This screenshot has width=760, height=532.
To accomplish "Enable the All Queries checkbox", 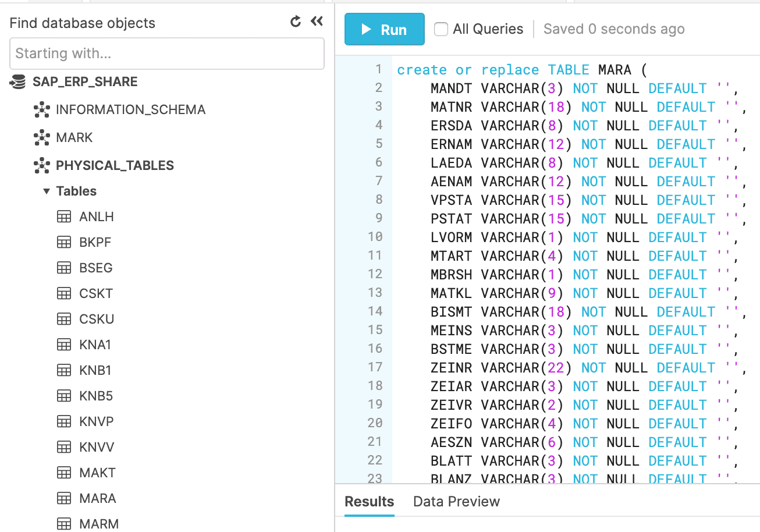I will tap(441, 29).
